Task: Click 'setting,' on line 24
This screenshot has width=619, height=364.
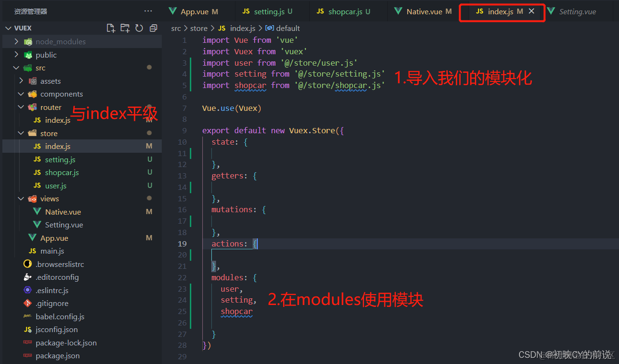Action: 239,300
